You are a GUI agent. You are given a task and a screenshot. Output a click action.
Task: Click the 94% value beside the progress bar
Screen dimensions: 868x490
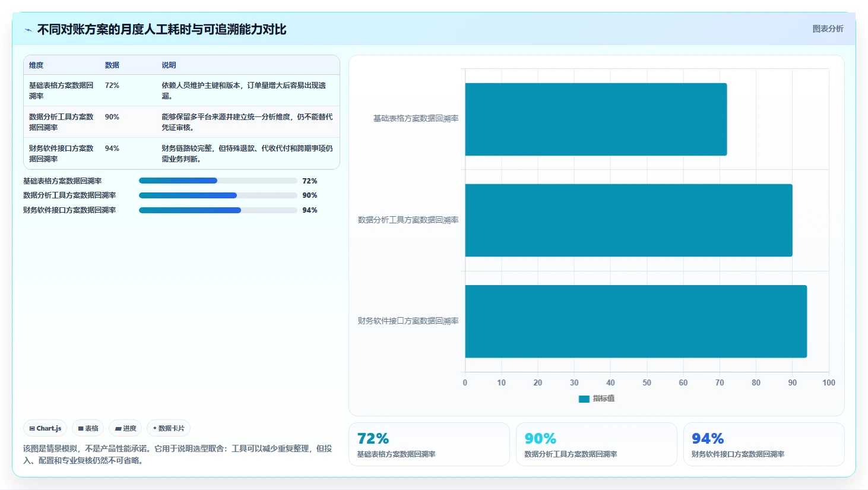click(x=310, y=210)
